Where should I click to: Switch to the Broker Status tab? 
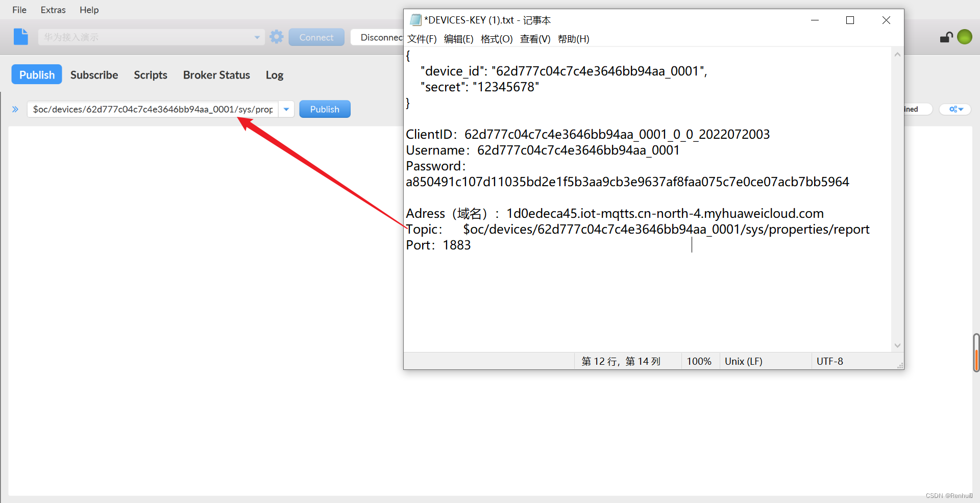216,75
